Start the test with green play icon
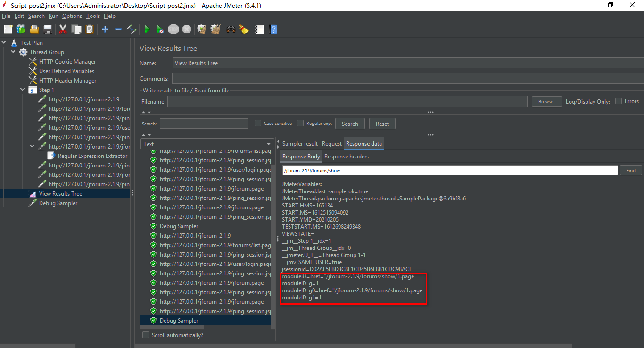 (147, 29)
